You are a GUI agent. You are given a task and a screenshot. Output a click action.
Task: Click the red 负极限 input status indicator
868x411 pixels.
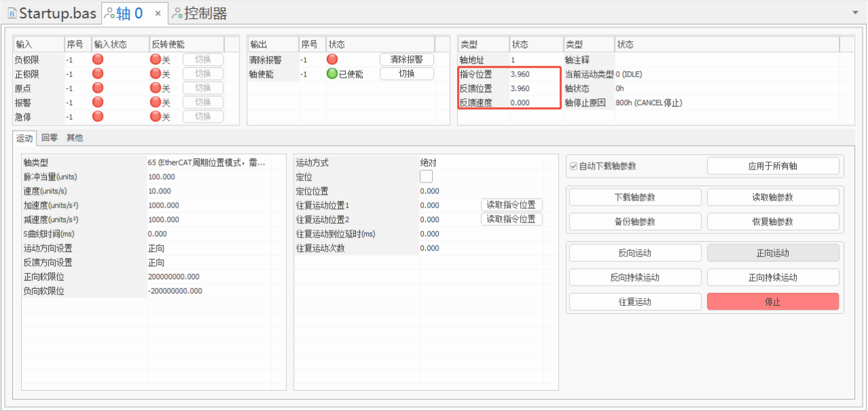[98, 60]
